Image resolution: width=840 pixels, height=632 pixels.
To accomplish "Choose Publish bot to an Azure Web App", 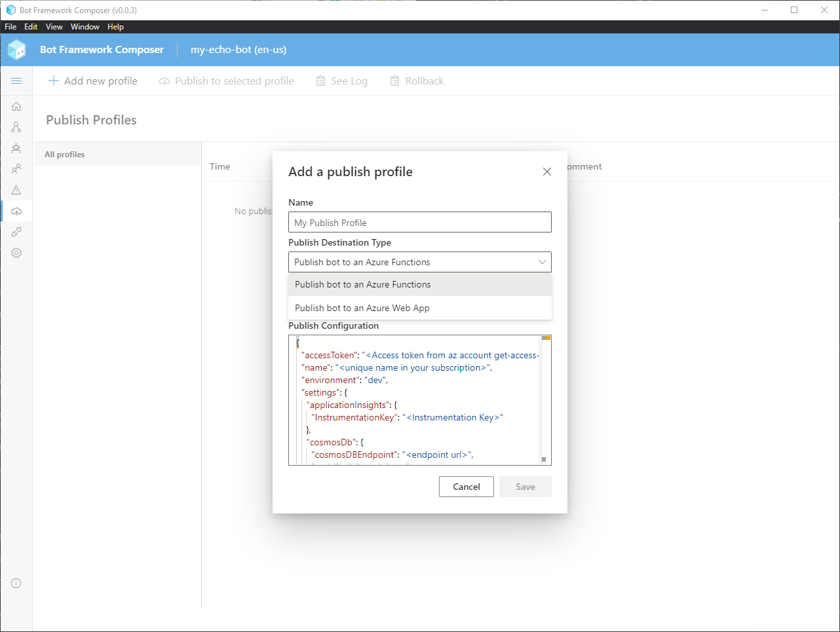I will (420, 308).
